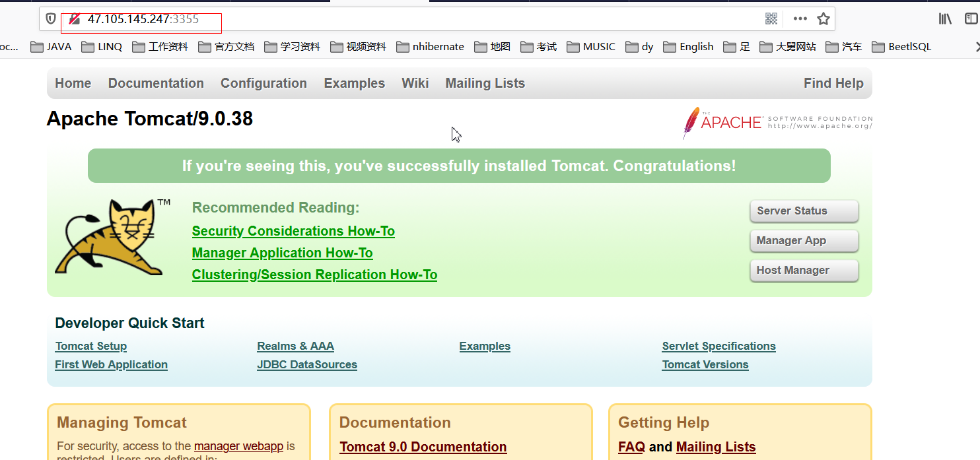The width and height of the screenshot is (980, 460).
Task: Bookmark this page with the star icon
Action: pos(823,18)
